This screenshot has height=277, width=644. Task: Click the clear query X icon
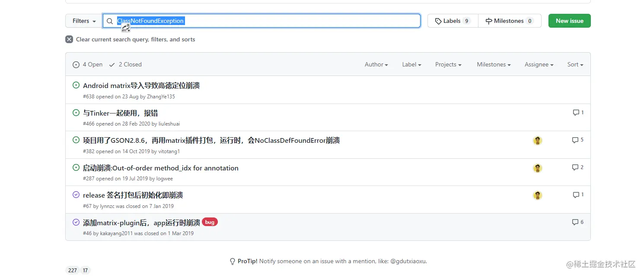69,39
